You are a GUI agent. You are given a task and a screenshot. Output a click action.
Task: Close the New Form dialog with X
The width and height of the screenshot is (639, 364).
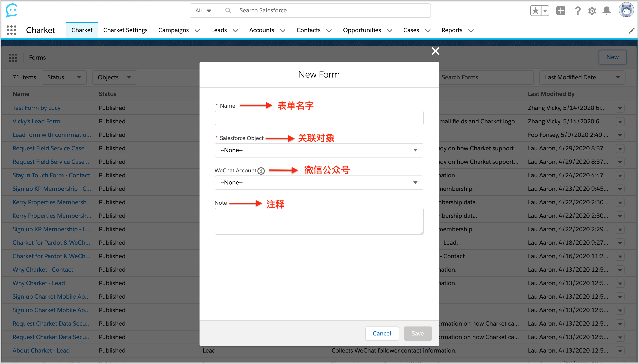pos(435,51)
